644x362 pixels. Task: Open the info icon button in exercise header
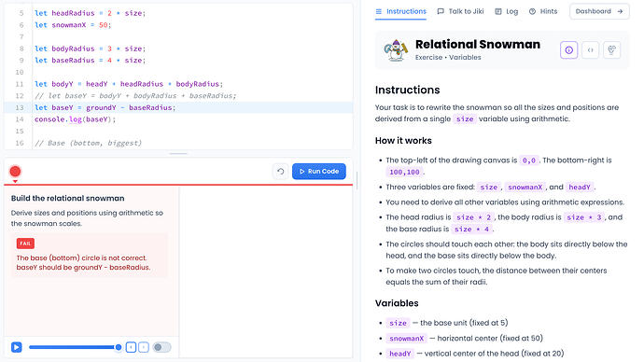(x=568, y=50)
